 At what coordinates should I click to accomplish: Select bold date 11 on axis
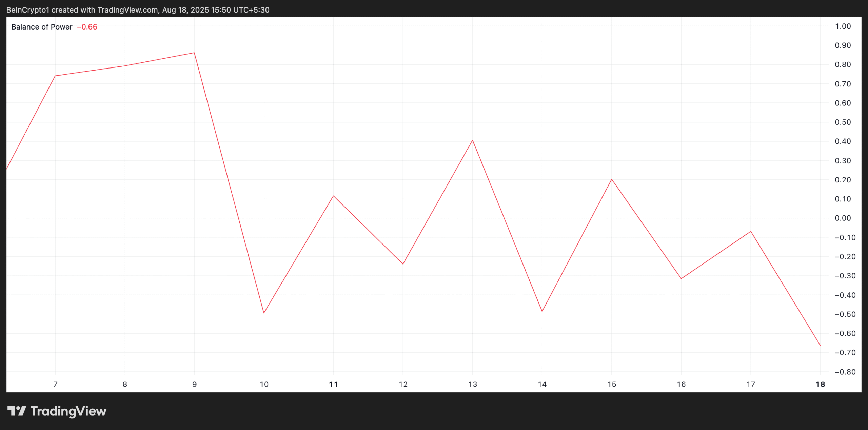[x=333, y=384]
